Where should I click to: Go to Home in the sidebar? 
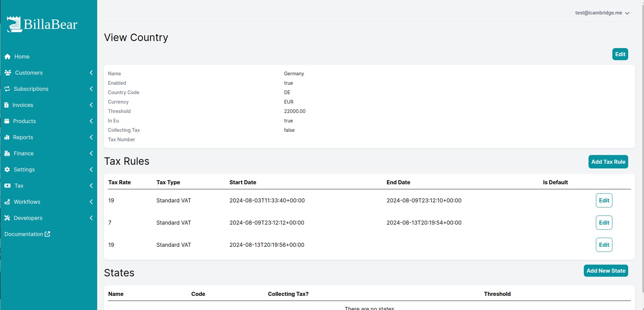22,56
